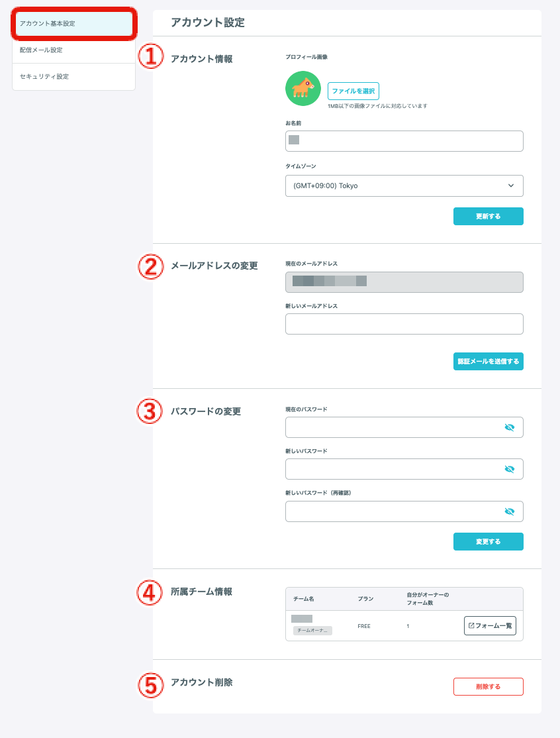Toggle visibility of the password confirmation field

(509, 511)
